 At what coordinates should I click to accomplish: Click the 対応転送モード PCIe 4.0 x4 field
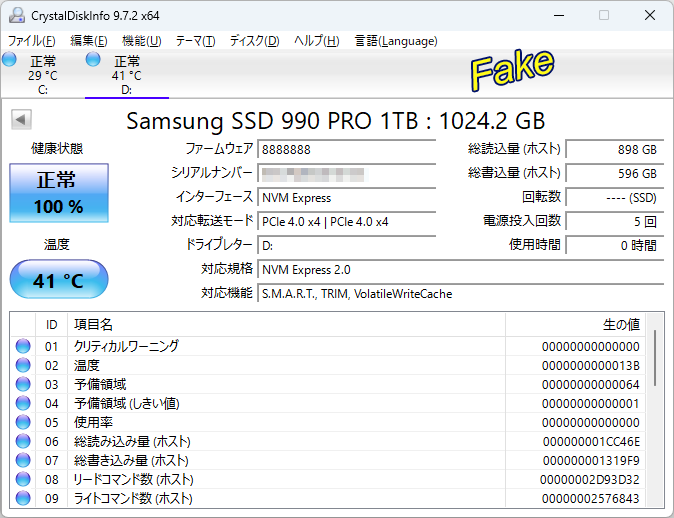[354, 221]
